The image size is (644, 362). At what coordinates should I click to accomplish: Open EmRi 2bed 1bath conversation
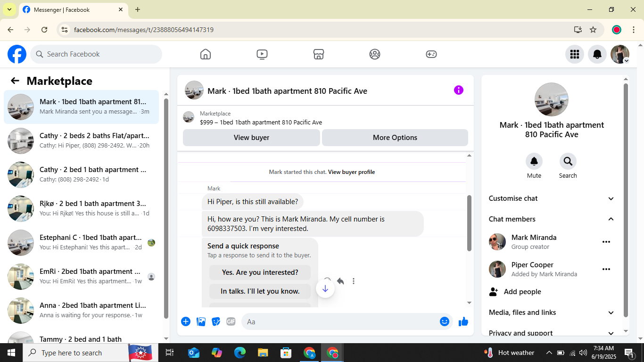(x=81, y=277)
